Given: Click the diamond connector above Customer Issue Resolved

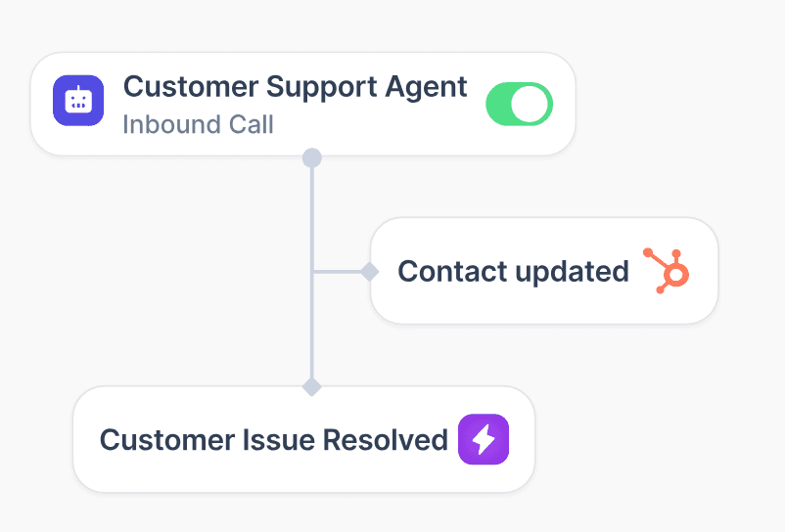Looking at the screenshot, I should [x=311, y=386].
